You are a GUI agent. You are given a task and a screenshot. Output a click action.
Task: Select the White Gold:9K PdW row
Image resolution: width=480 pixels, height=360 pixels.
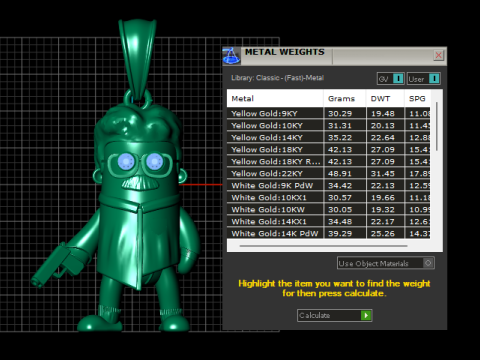(x=328, y=185)
